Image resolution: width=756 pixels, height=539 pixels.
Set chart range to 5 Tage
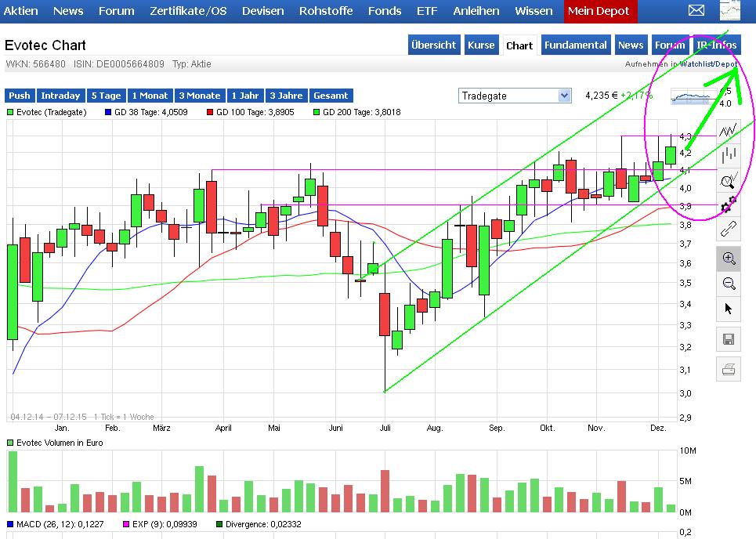[x=106, y=96]
